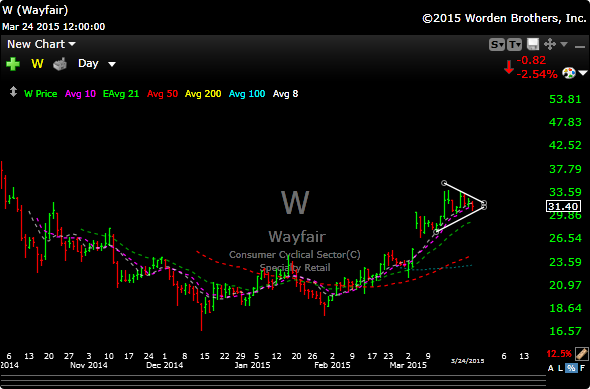Toggle the percent scale option

(x=571, y=368)
